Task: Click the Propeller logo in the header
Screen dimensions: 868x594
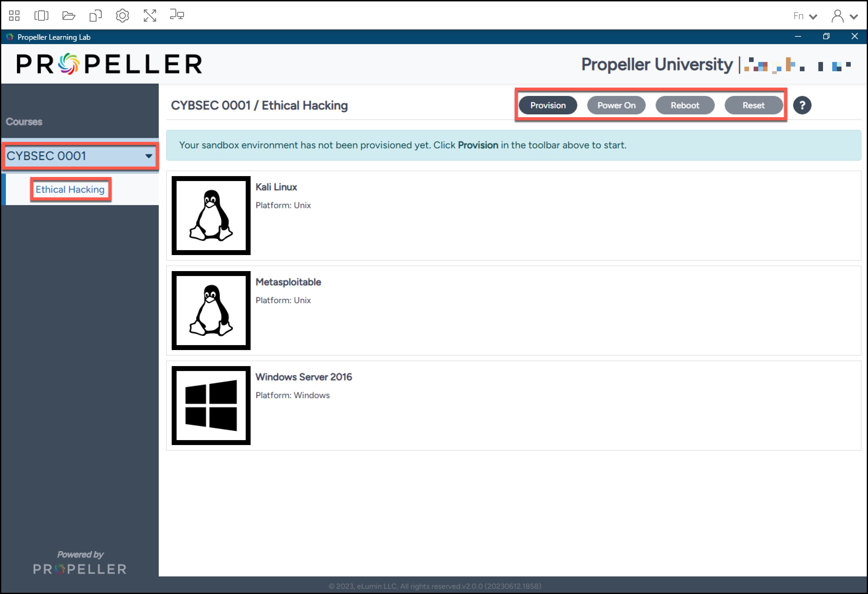Action: pos(109,64)
